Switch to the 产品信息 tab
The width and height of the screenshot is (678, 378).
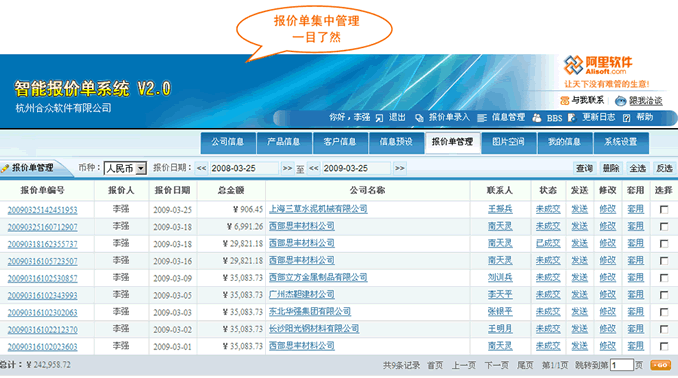coord(284,143)
